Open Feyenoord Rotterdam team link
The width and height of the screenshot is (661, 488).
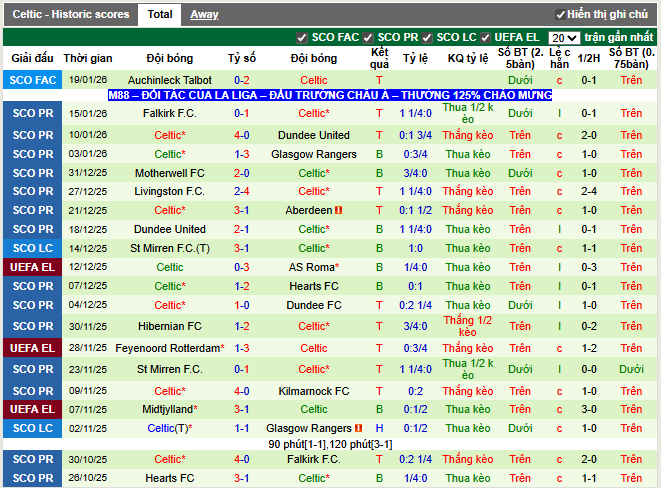[x=170, y=348]
